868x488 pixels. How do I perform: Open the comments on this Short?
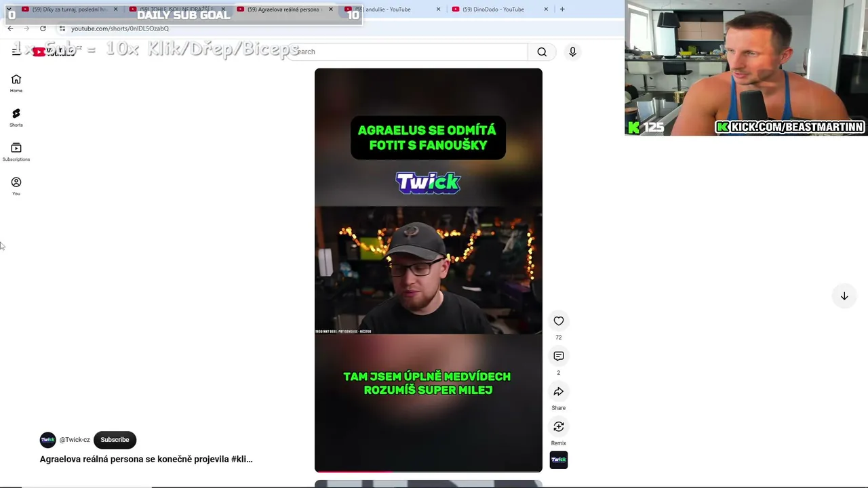pyautogui.click(x=559, y=357)
